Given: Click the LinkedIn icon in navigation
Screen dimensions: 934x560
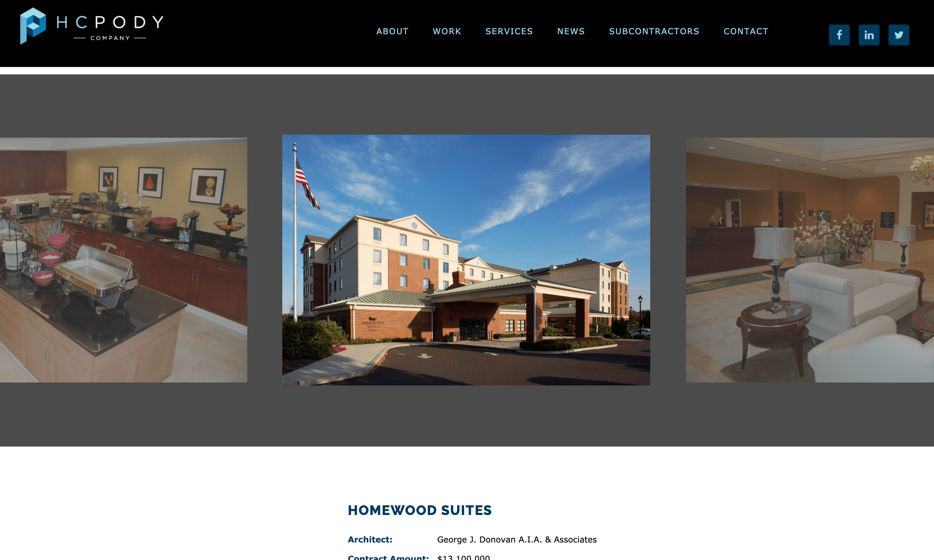Looking at the screenshot, I should click(x=868, y=35).
